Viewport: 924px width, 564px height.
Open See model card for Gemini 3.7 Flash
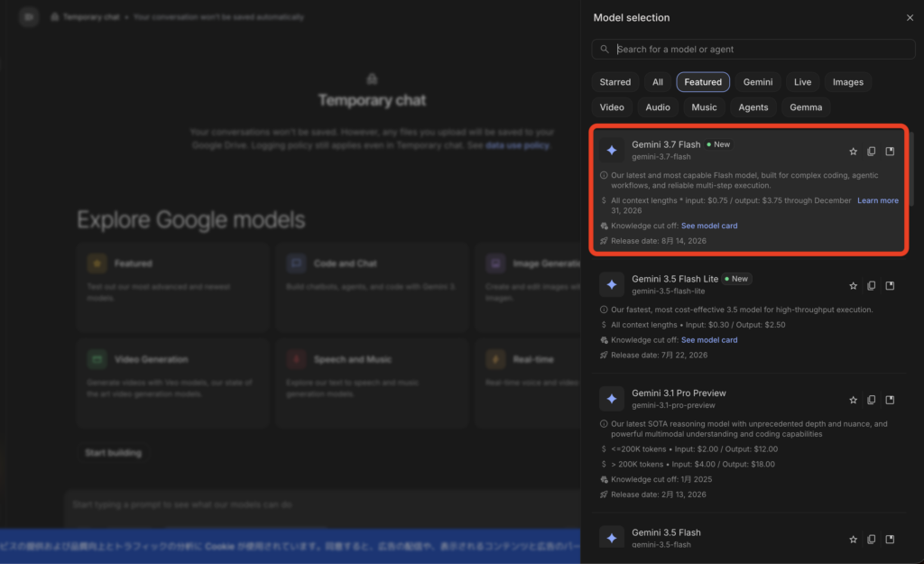point(709,227)
